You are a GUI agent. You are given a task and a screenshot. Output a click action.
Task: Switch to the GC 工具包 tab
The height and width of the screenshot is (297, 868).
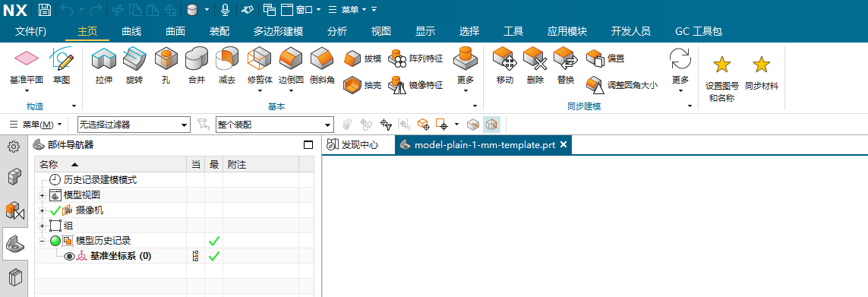[x=699, y=32]
